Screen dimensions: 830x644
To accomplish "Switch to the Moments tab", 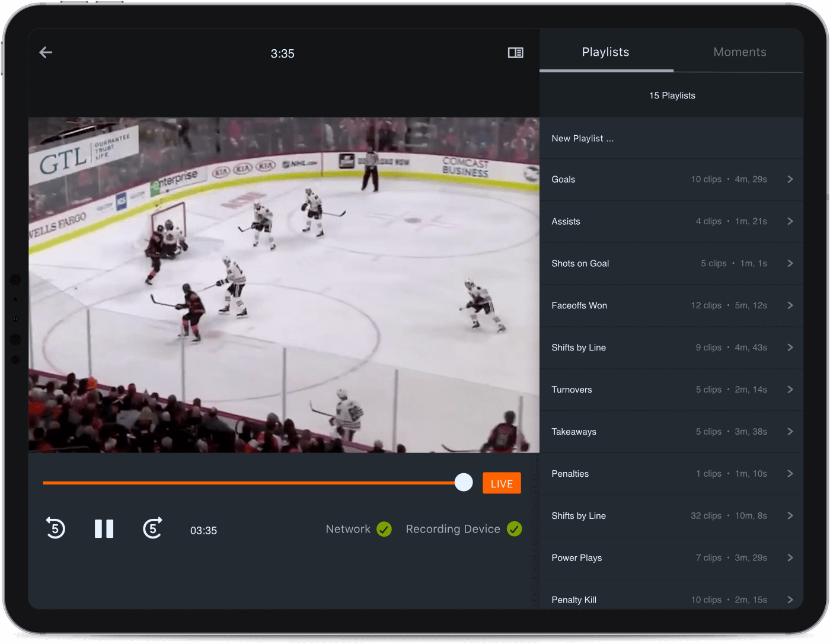I will 739,52.
